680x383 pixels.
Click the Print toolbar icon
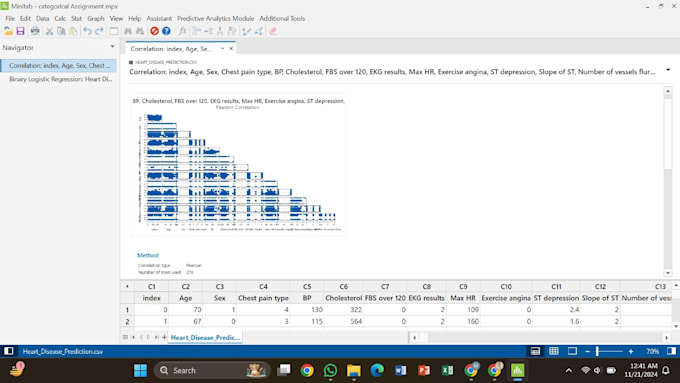[x=35, y=31]
